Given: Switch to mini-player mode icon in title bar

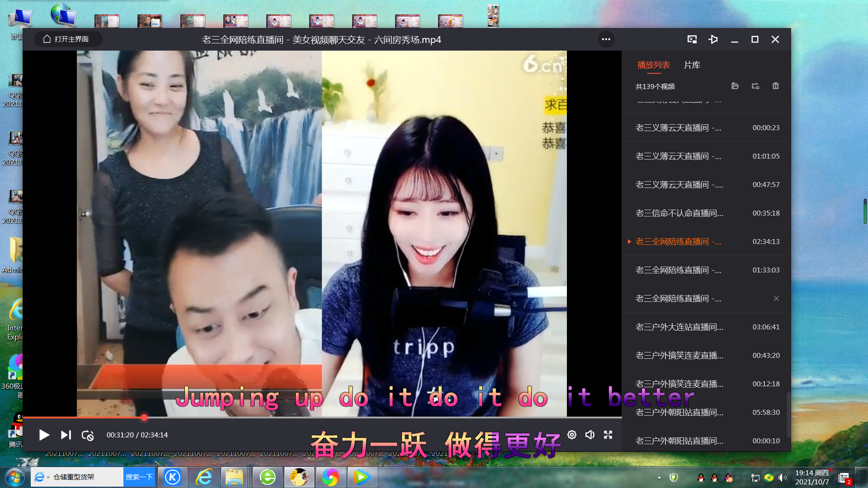Looking at the screenshot, I should click(692, 39).
